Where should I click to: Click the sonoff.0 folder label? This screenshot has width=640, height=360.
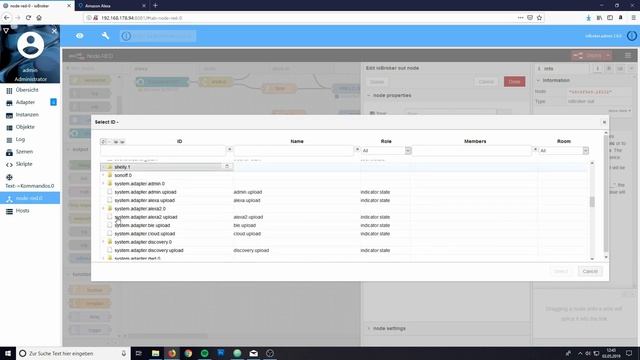[123, 175]
